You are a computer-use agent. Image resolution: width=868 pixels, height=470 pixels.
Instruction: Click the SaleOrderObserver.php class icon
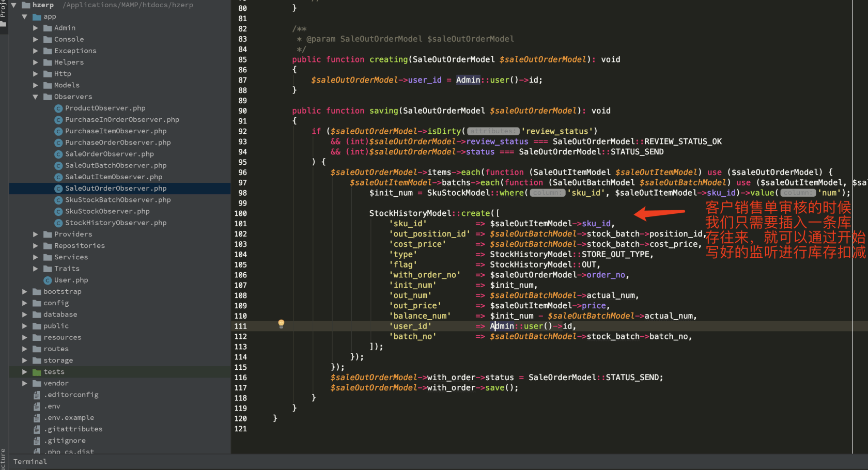58,154
